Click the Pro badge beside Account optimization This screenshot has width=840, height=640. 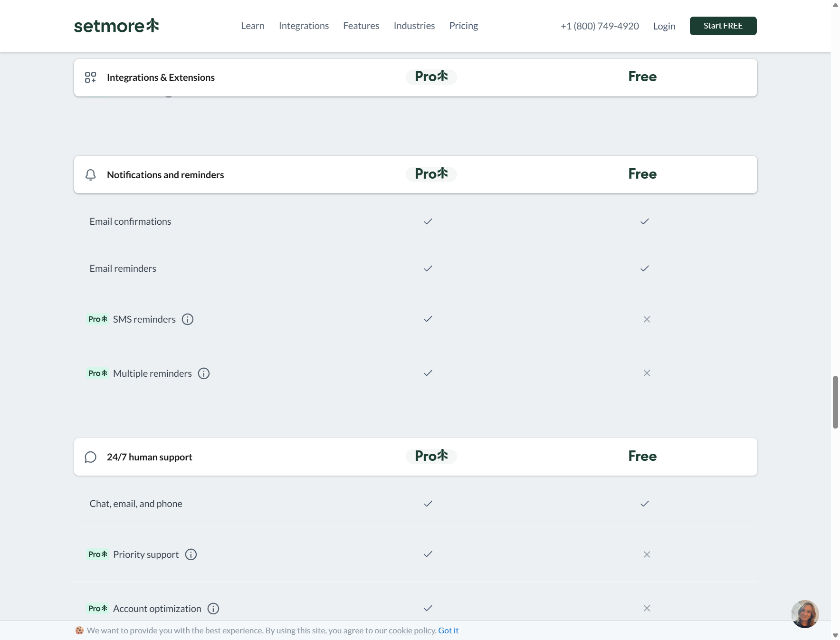98,609
